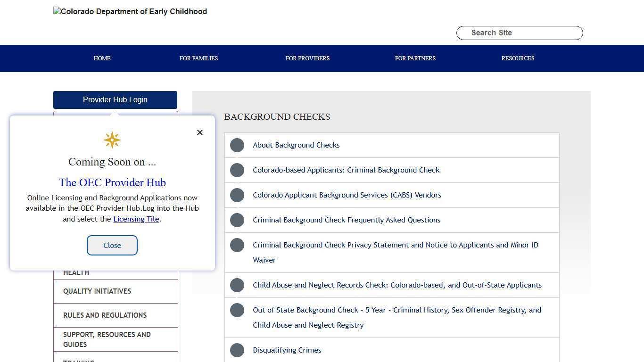Select HOME from the navigation bar
Screen dimensions: 644x362
pos(102,58)
